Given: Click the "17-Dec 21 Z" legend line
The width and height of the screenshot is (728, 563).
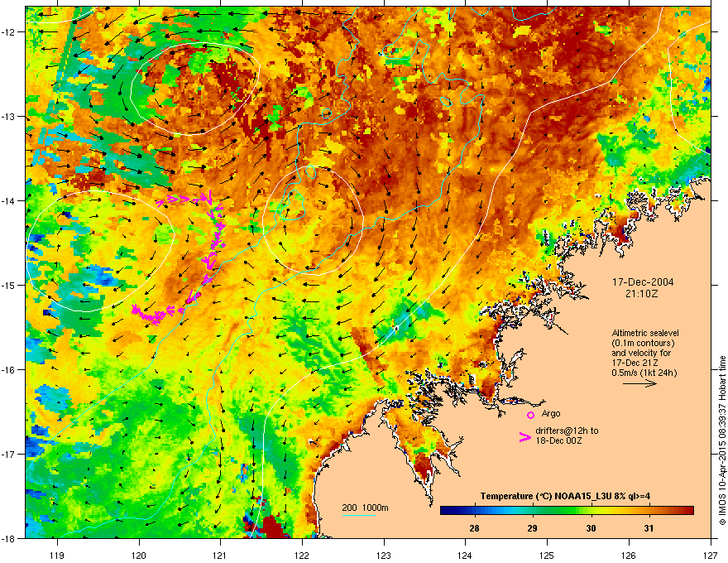Looking at the screenshot, I should (x=635, y=363).
